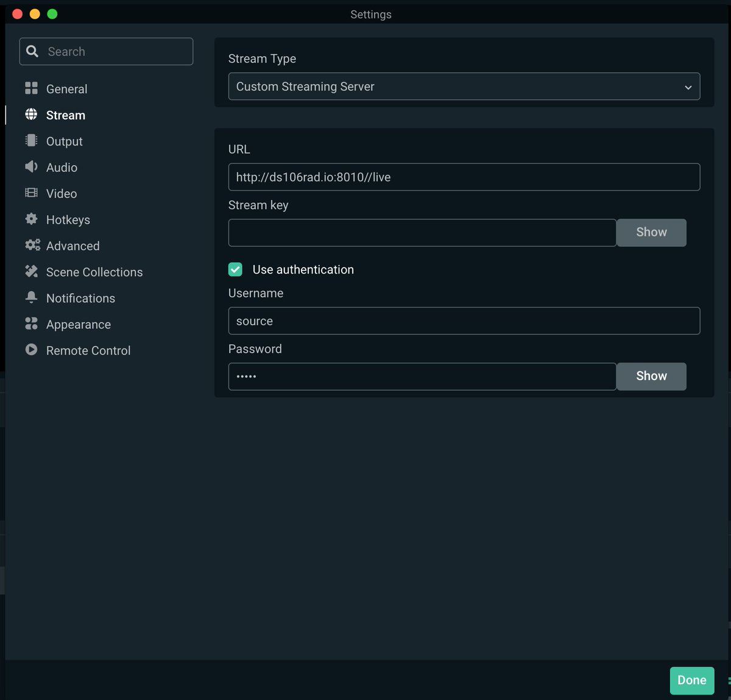Open Advanced settings section

tap(72, 246)
